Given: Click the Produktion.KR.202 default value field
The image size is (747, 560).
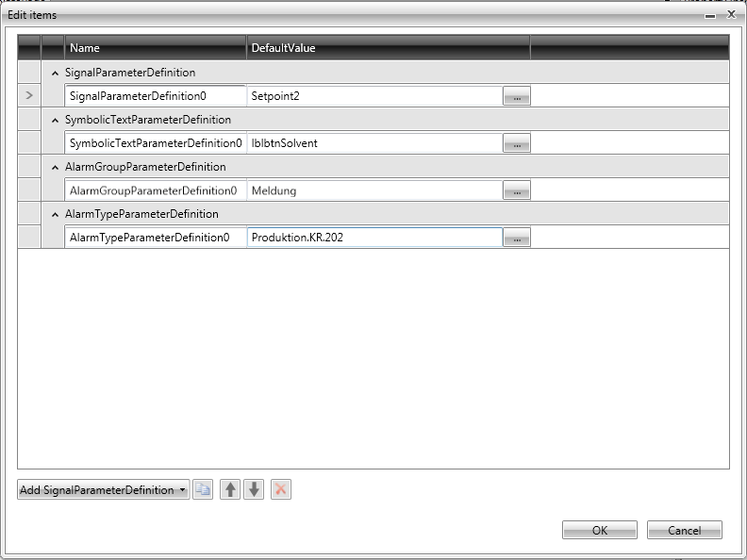Looking at the screenshot, I should (373, 239).
